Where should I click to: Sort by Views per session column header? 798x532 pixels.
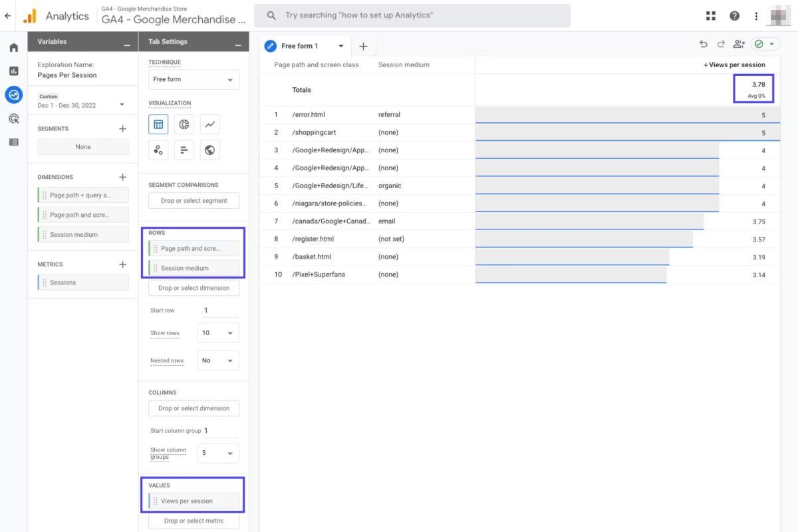[734, 65]
